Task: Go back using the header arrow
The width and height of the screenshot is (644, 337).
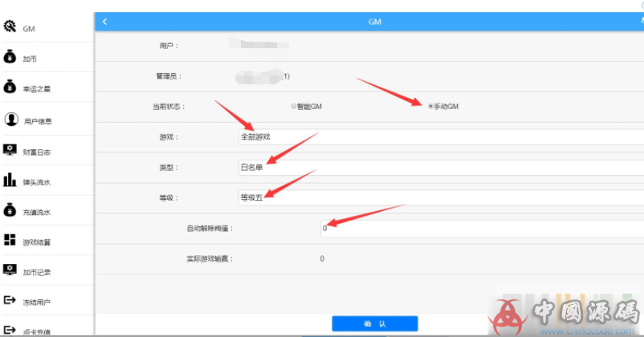Action: tap(104, 22)
